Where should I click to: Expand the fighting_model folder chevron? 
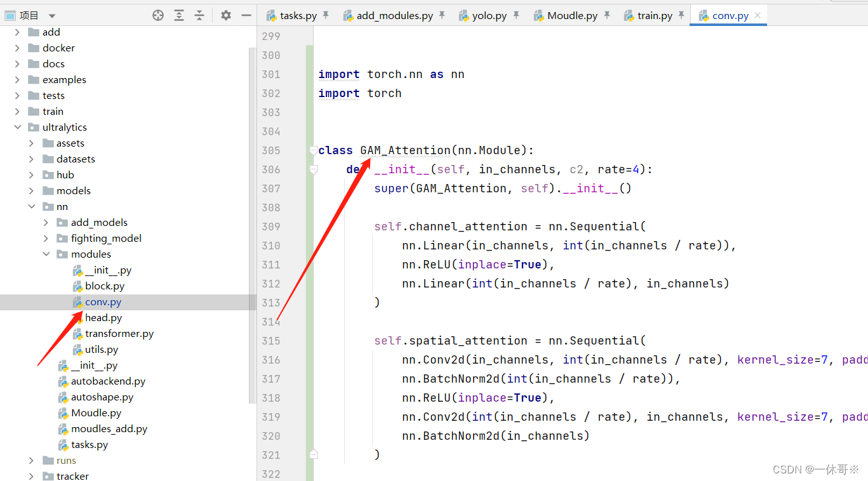point(46,238)
